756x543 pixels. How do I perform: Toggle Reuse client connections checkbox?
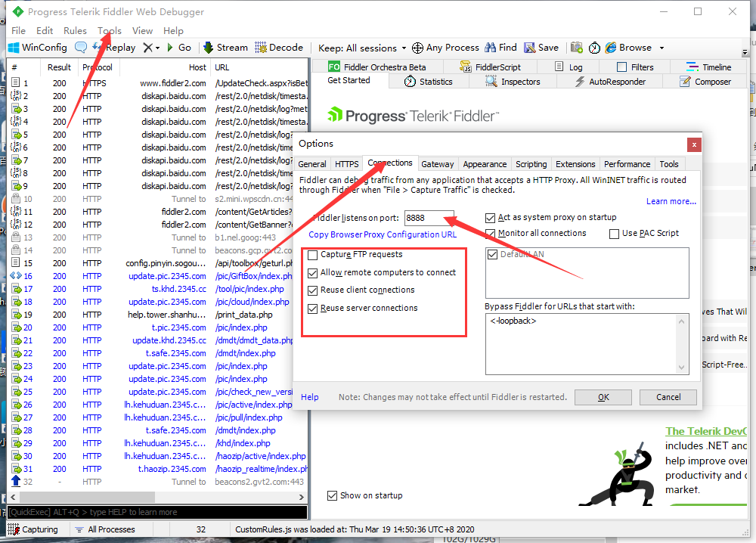pyautogui.click(x=312, y=290)
